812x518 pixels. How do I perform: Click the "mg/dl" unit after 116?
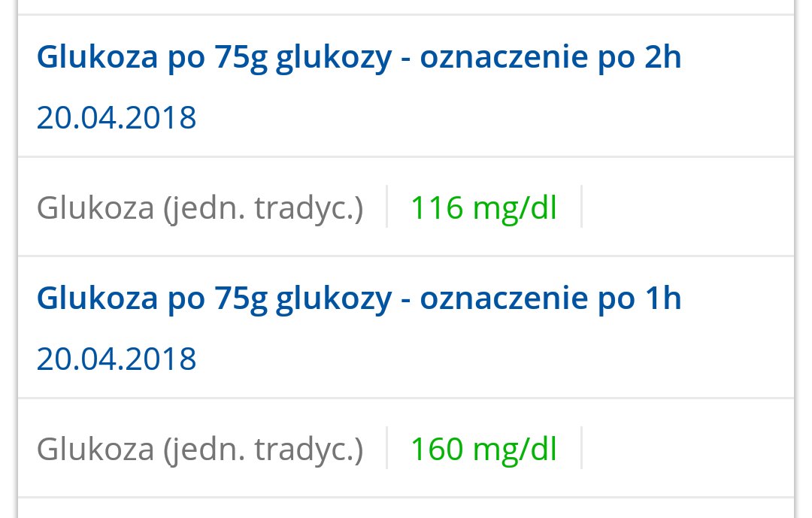tap(515, 209)
